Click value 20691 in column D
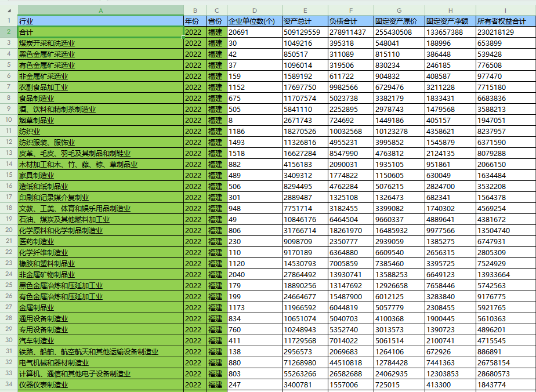 (254, 32)
